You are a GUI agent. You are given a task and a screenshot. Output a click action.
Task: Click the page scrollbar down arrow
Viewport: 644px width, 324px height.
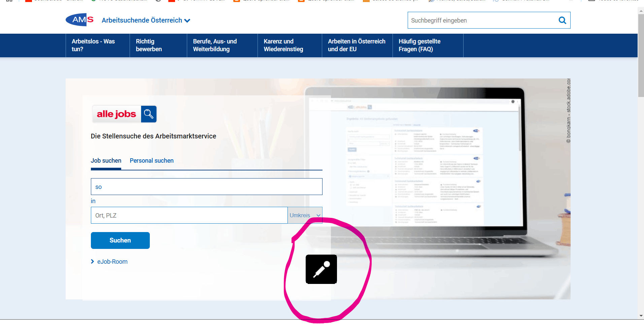tap(641, 316)
